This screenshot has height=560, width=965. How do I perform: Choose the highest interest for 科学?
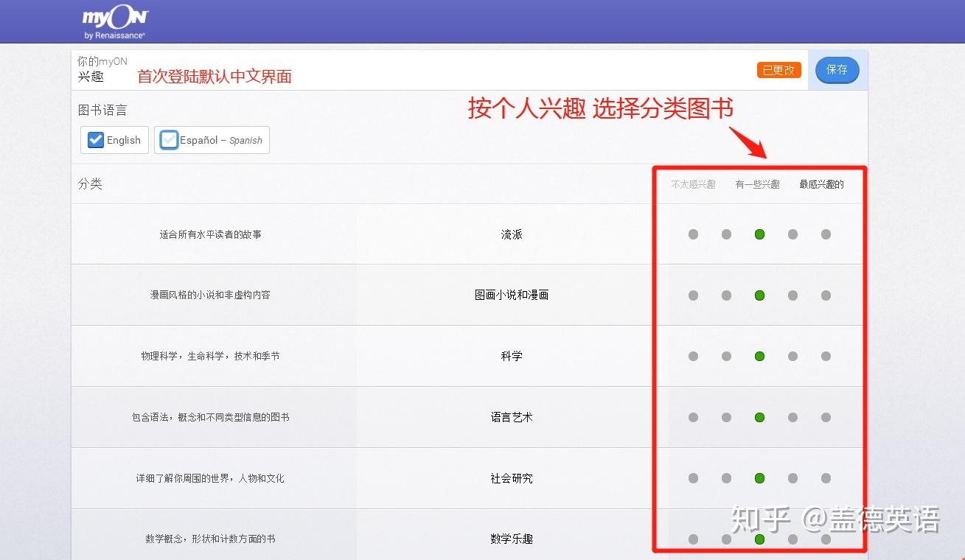point(826,356)
